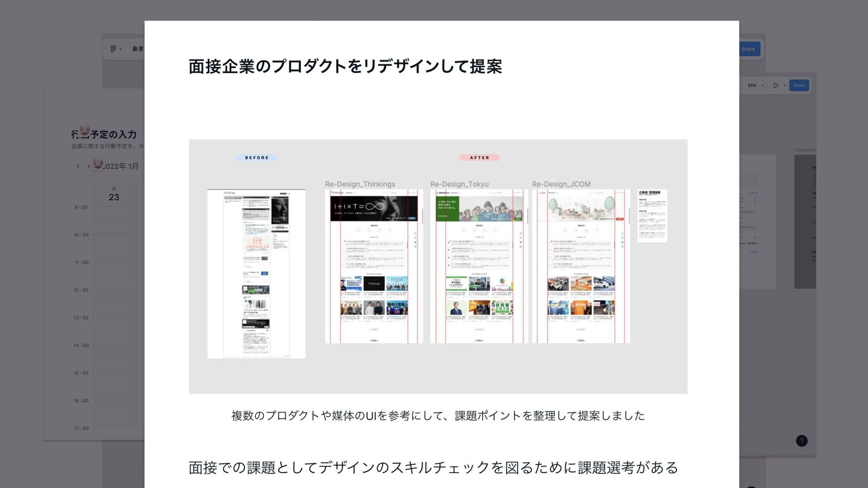Go to previous month with left chevron

click(78, 166)
